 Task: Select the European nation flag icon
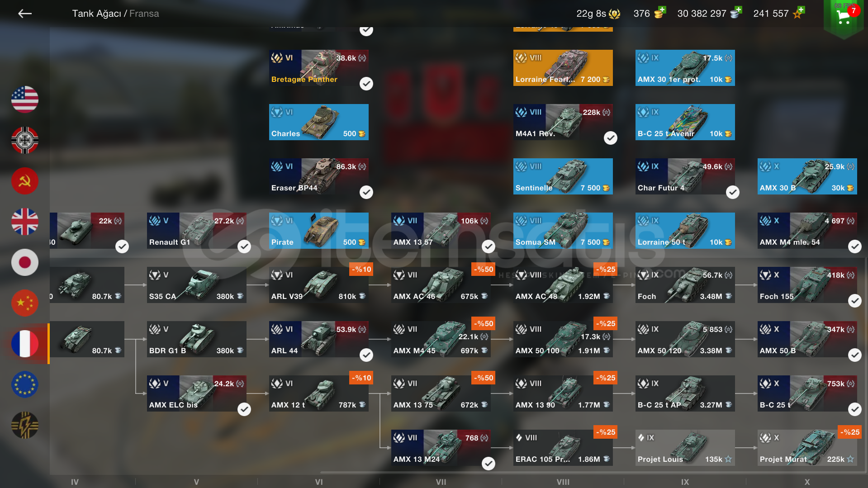tap(25, 384)
